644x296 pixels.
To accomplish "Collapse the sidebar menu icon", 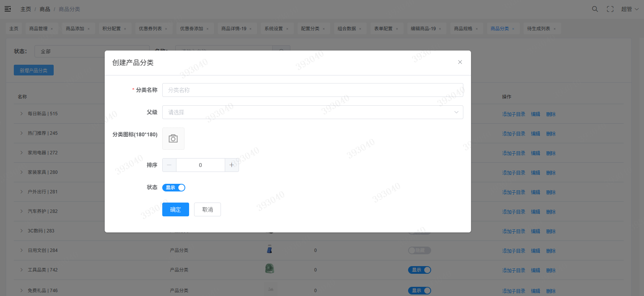I will [x=8, y=9].
